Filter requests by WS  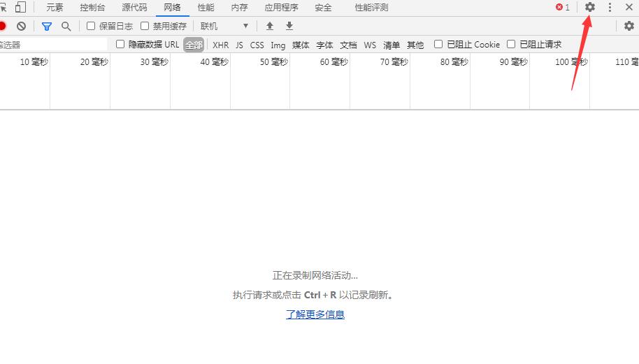pyautogui.click(x=370, y=45)
